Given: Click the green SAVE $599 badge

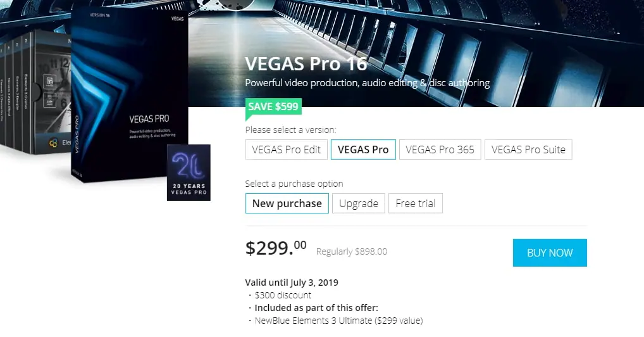Looking at the screenshot, I should pyautogui.click(x=273, y=107).
